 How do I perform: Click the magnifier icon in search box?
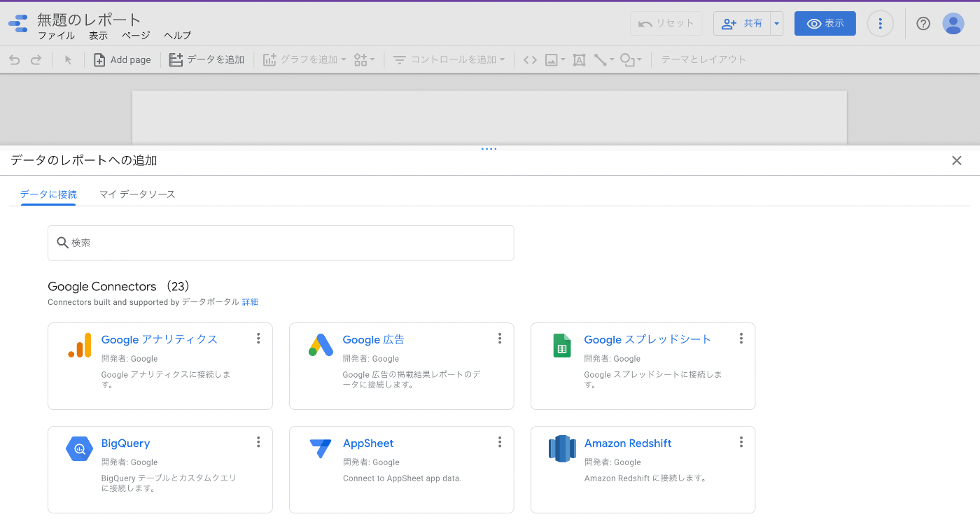[x=62, y=243]
